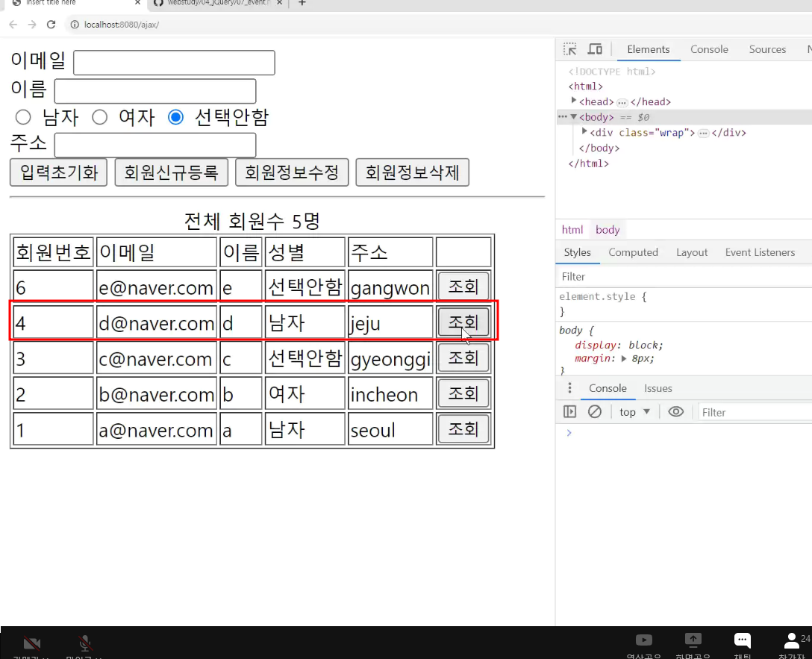The height and width of the screenshot is (659, 812).
Task: Click the 회원정보수정 button
Action: [x=292, y=172]
